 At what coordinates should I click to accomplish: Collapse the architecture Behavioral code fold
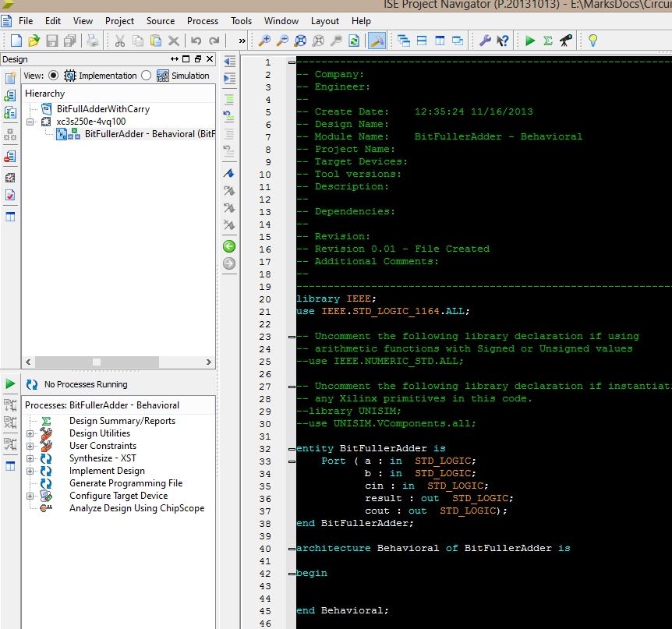(292, 549)
